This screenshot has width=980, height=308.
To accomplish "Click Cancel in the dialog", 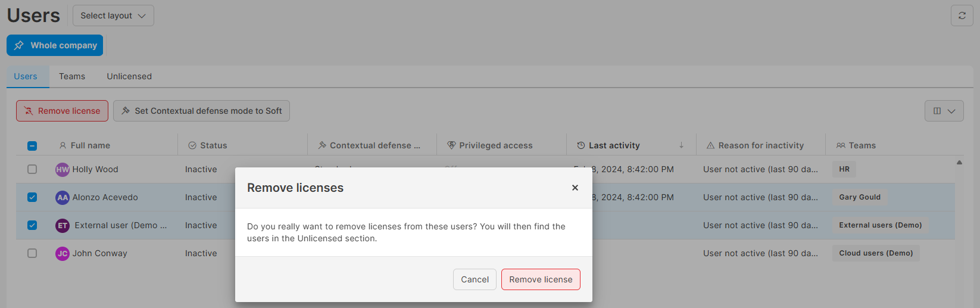I will pyautogui.click(x=475, y=279).
